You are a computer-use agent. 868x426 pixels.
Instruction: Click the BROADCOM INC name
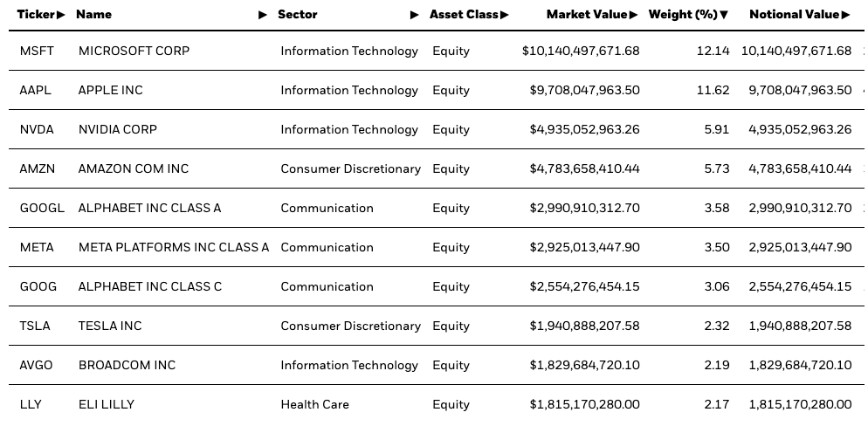(127, 365)
